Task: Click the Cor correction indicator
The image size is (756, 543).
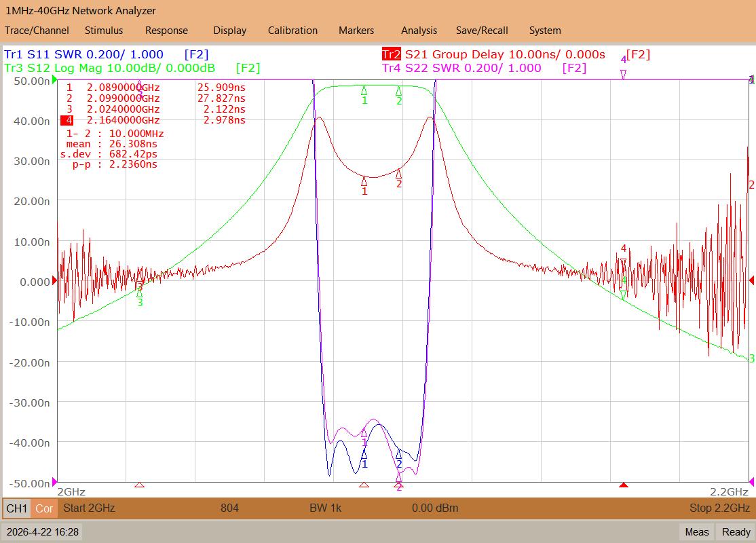Action: [44, 508]
